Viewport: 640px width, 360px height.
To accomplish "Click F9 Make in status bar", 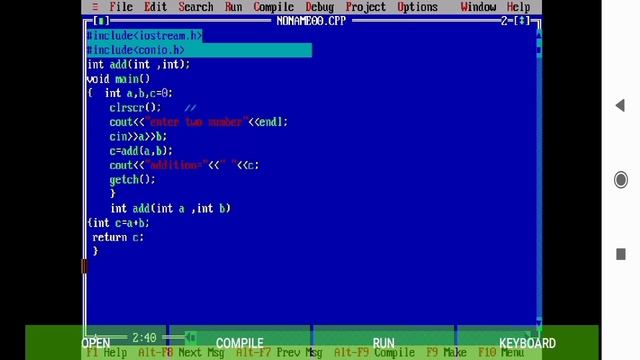I will click(447, 353).
